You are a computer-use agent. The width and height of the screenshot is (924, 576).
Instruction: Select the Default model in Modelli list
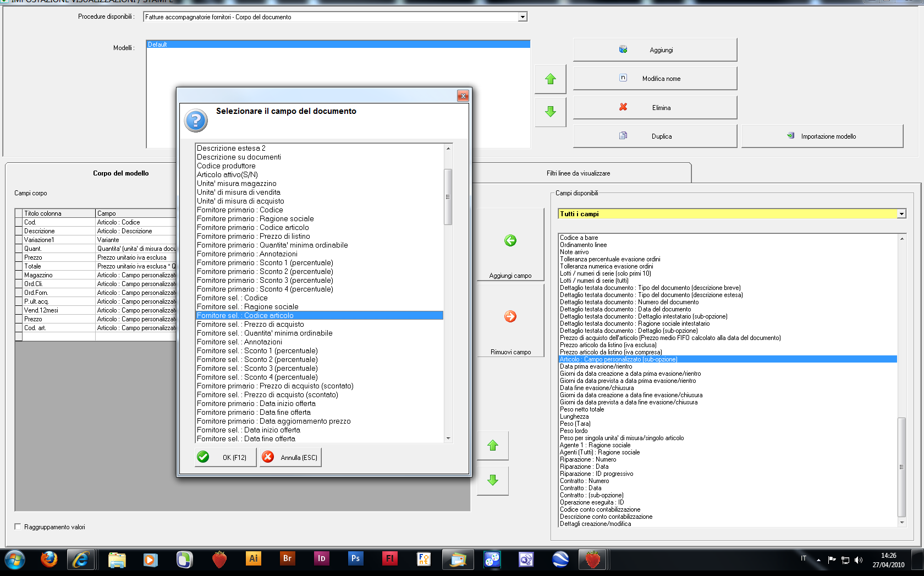[338, 45]
